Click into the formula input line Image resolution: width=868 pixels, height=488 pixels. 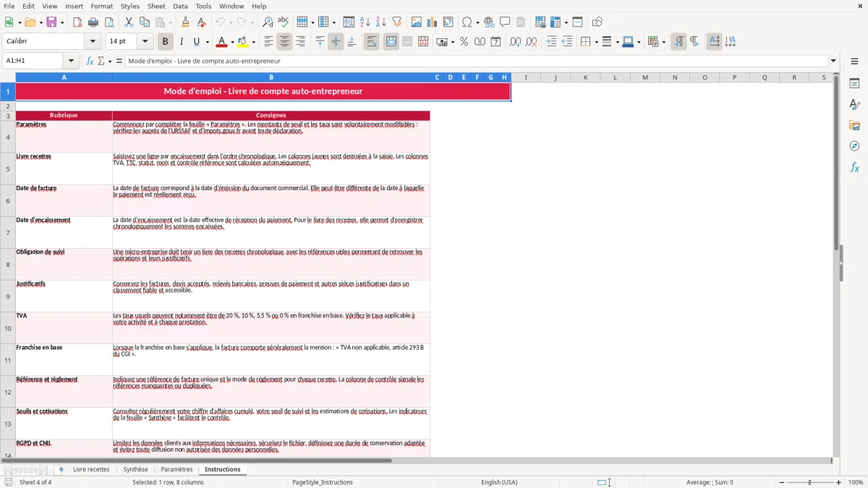[x=476, y=61]
